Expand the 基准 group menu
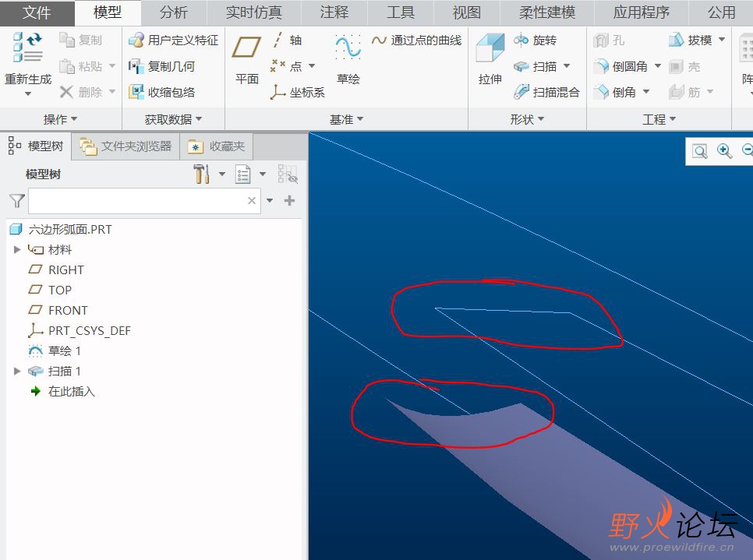This screenshot has width=753, height=560. tap(346, 119)
